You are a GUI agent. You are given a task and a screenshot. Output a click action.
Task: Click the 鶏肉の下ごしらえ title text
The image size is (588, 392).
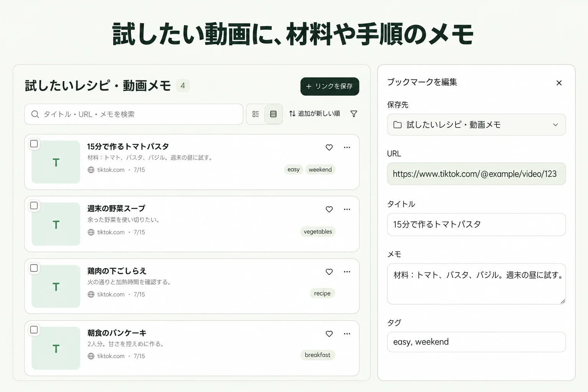click(117, 271)
